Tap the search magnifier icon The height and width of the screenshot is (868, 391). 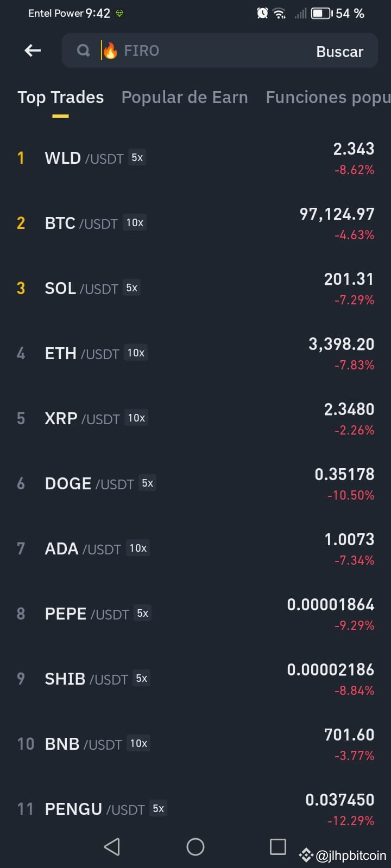[x=83, y=50]
